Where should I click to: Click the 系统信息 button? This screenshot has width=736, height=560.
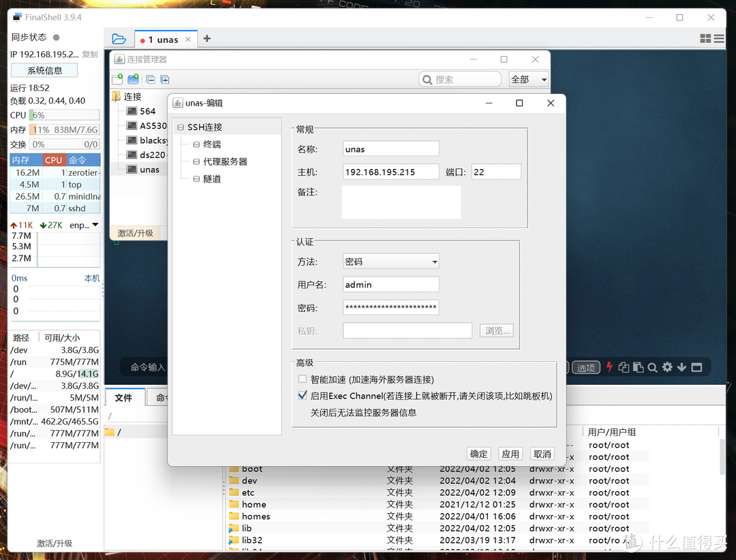tap(44, 70)
